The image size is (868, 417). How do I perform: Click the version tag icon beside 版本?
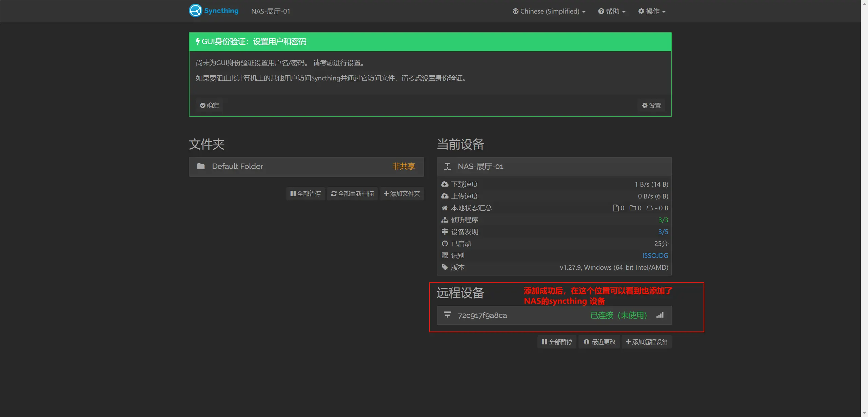click(x=445, y=267)
